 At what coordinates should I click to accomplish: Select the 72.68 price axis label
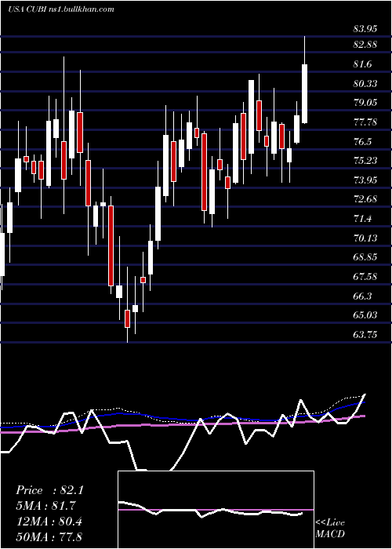click(365, 199)
